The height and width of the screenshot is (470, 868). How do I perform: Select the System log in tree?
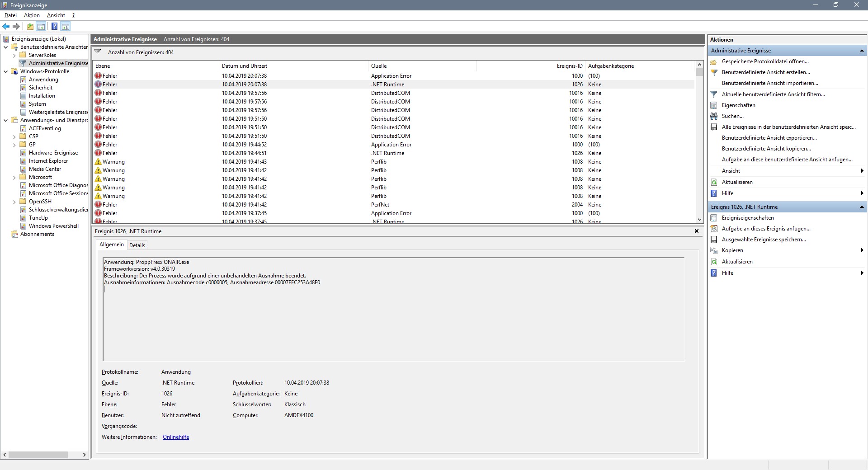pos(37,104)
